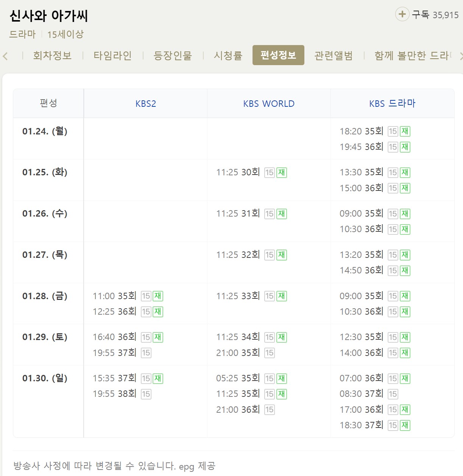
Task: Click the right tab-scroll arrow
Action: coord(461,56)
